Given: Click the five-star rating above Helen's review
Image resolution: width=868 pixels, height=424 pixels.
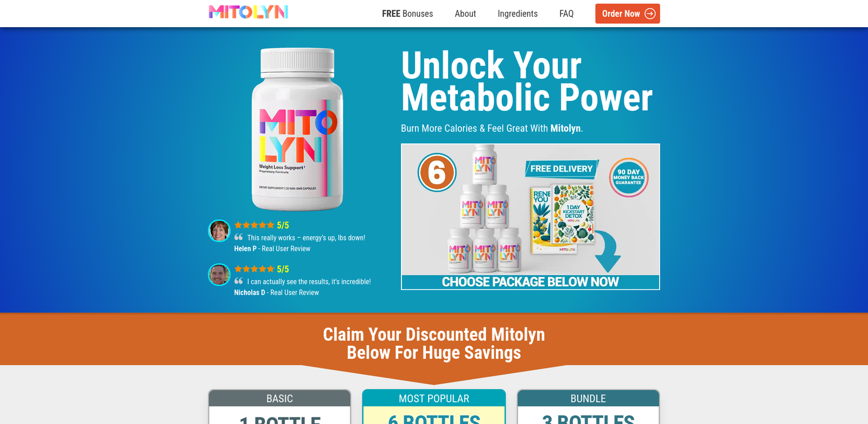Looking at the screenshot, I should click(254, 225).
